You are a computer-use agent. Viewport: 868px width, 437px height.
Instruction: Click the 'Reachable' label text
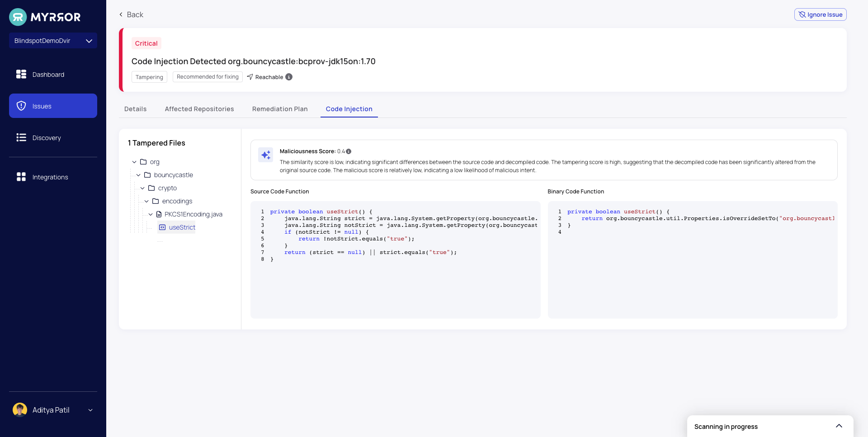[269, 77]
